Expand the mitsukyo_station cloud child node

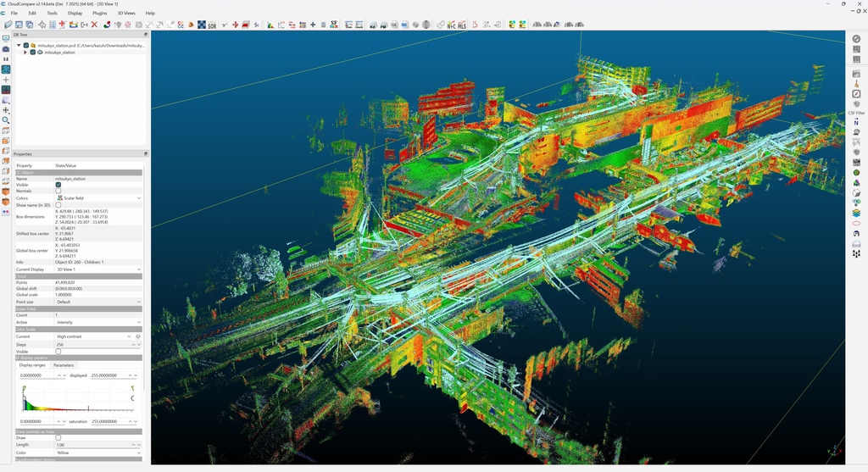[x=25, y=52]
